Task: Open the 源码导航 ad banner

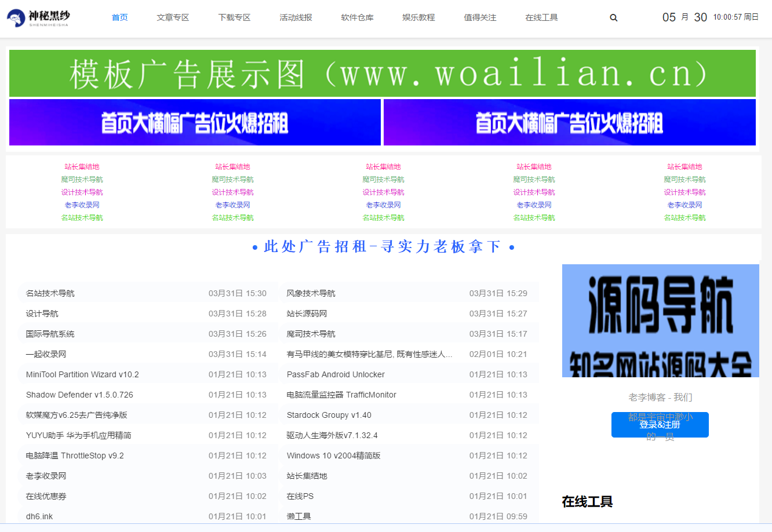Action: [x=661, y=320]
